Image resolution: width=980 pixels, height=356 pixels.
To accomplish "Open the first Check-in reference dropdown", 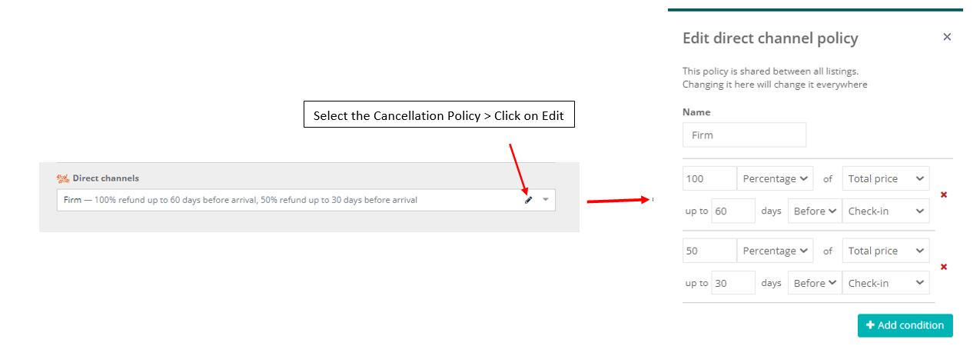I will [886, 211].
